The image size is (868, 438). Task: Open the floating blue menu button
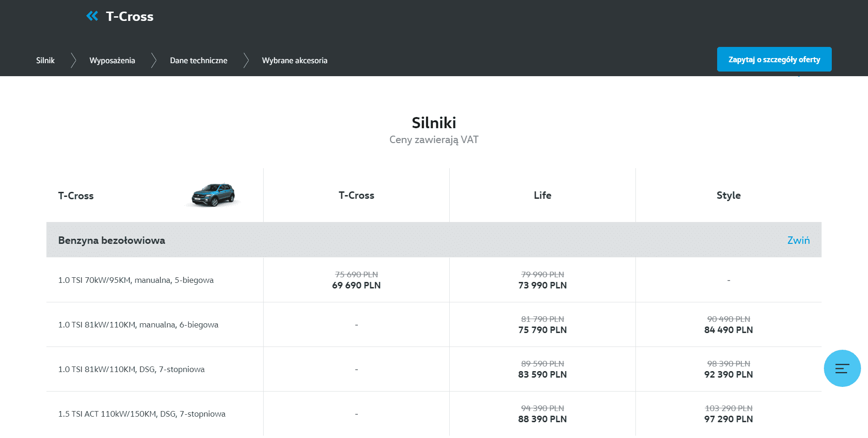(x=842, y=368)
